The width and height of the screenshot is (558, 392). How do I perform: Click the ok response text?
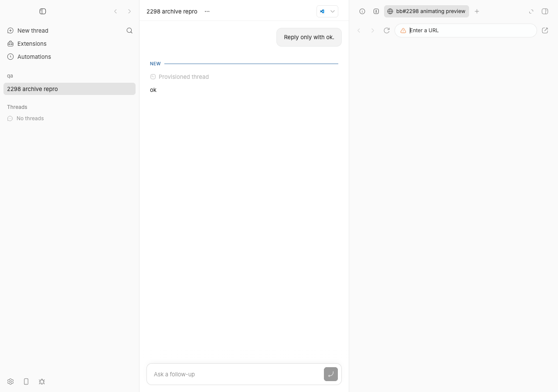153,90
